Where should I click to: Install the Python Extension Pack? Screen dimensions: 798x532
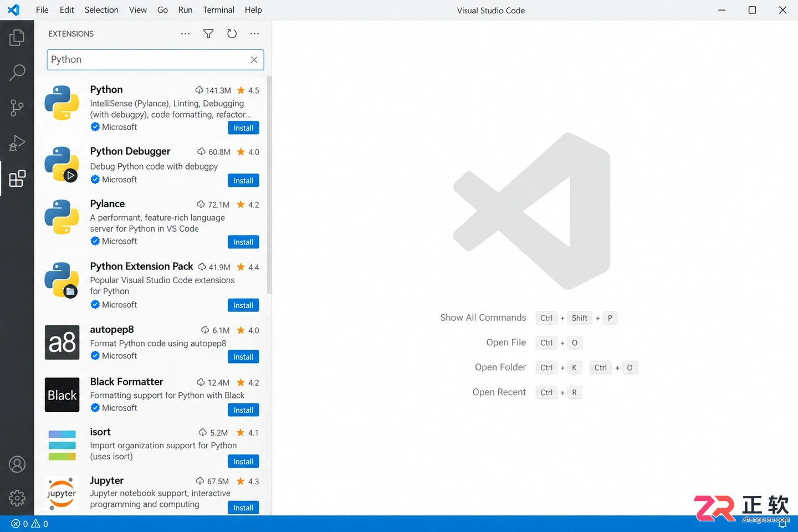tap(243, 305)
